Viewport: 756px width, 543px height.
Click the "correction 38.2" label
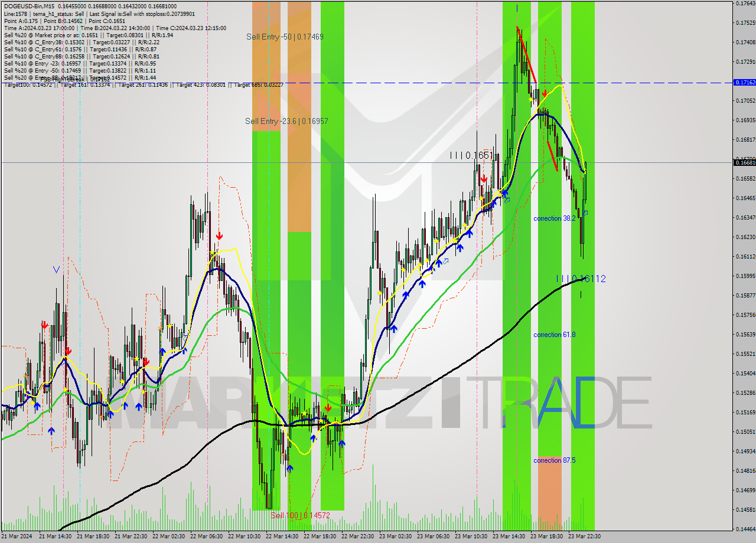point(555,218)
